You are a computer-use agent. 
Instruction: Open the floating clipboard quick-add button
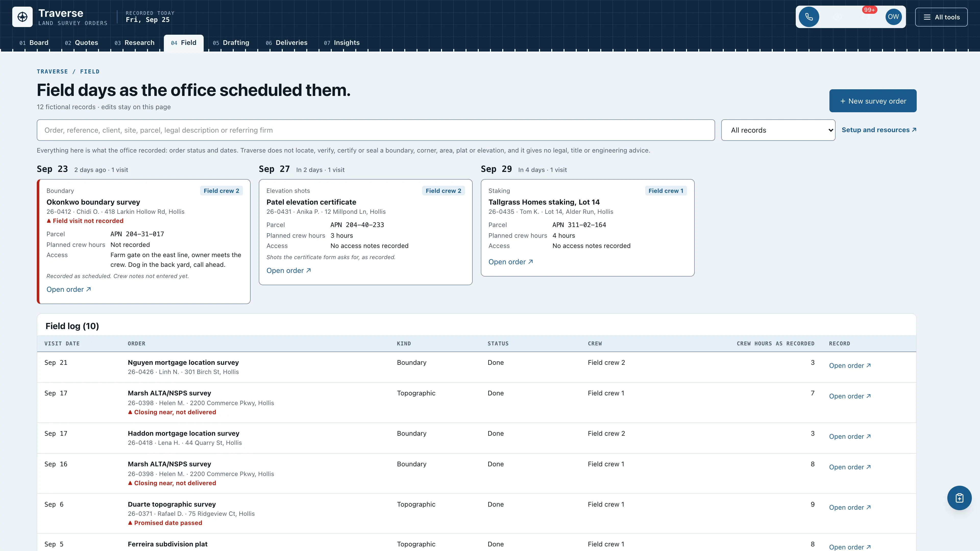[x=959, y=498]
